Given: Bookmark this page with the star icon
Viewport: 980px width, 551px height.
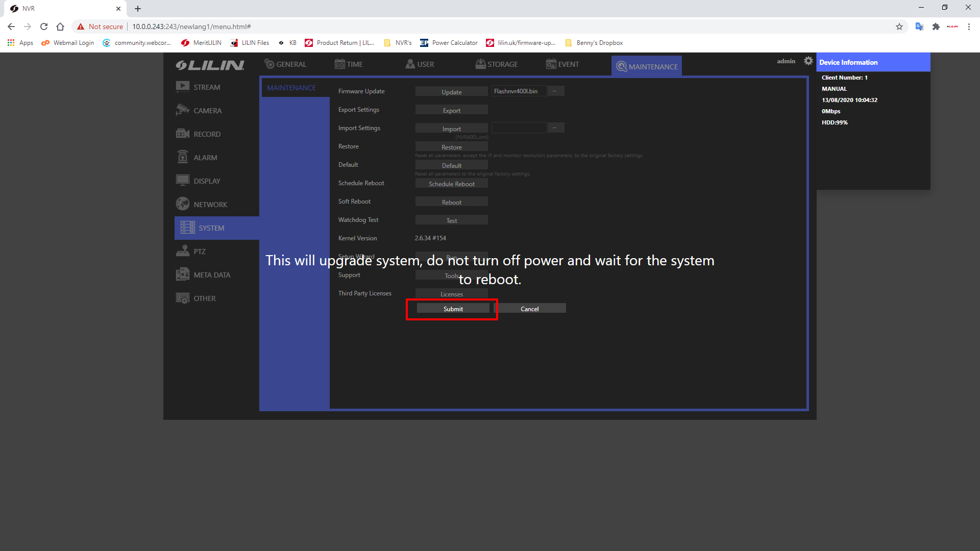Looking at the screenshot, I should 899,27.
